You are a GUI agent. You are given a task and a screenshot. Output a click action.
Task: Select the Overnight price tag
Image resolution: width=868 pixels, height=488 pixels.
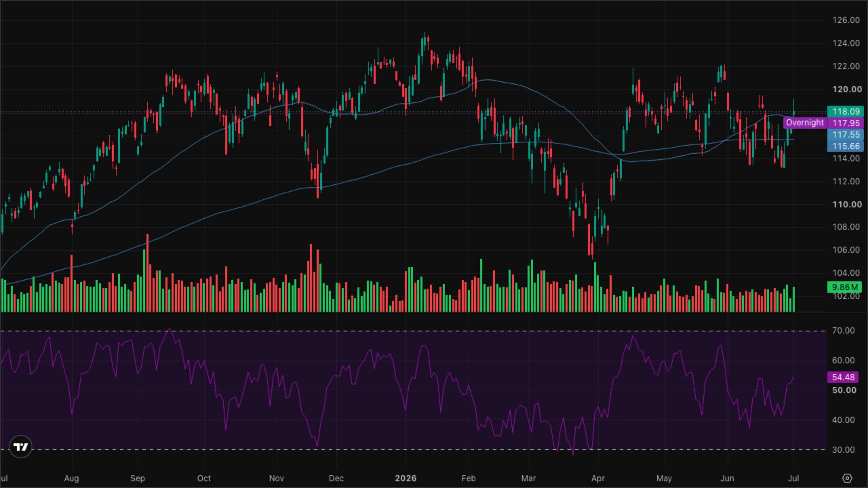[805, 123]
